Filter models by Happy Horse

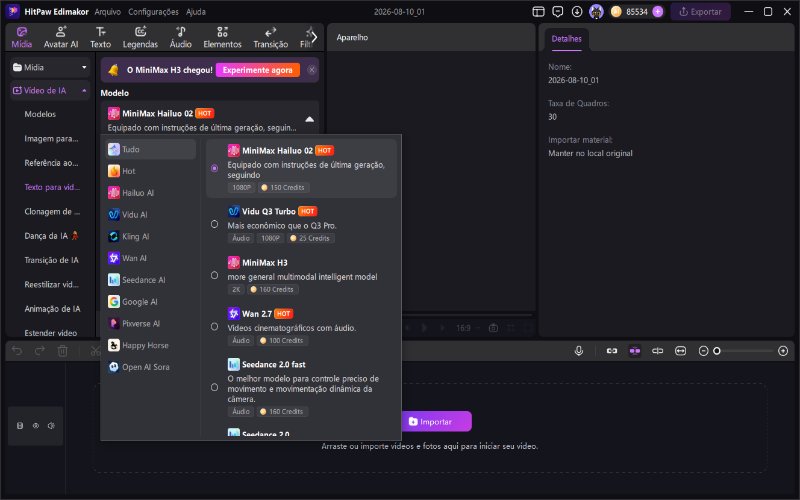click(x=151, y=345)
